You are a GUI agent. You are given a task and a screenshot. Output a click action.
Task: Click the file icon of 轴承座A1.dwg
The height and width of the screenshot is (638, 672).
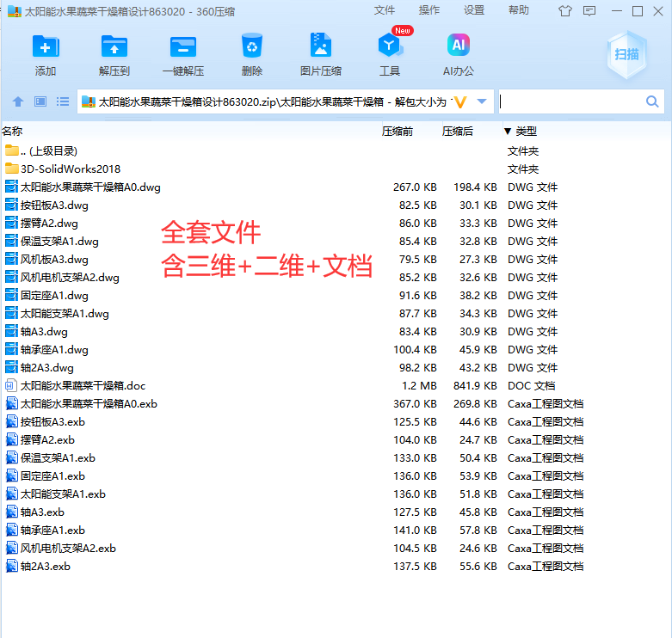[11, 349]
